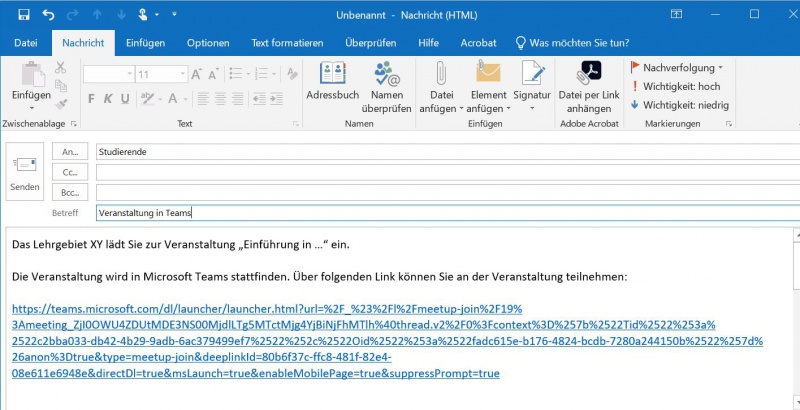Apply font color A button
The height and width of the screenshot is (410, 800).
(173, 98)
